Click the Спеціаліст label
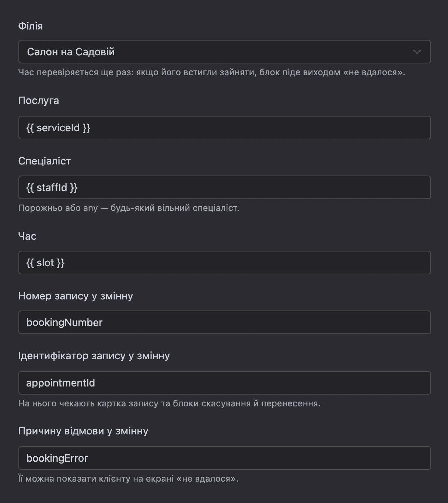 pos(44,161)
